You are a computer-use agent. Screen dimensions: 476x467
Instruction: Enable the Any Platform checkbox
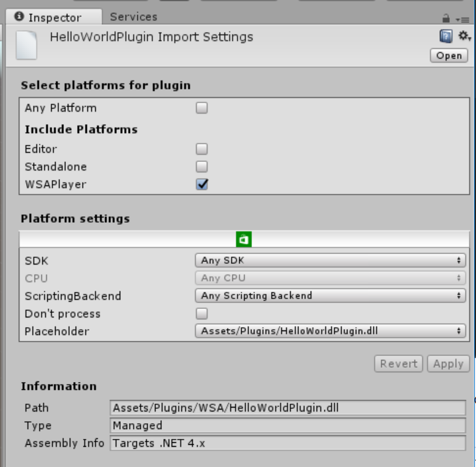tap(202, 108)
